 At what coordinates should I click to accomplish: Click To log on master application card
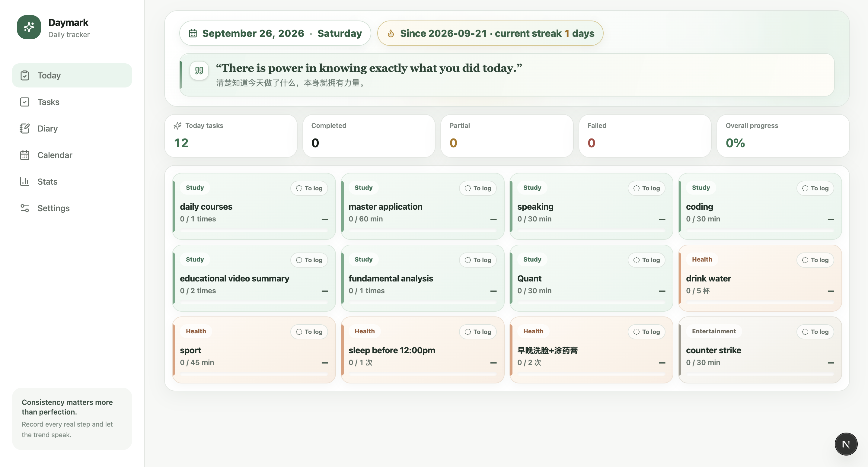(x=478, y=188)
